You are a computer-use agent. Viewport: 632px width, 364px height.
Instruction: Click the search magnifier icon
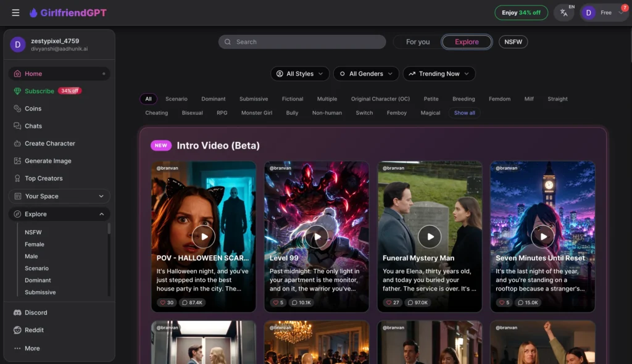pos(228,42)
